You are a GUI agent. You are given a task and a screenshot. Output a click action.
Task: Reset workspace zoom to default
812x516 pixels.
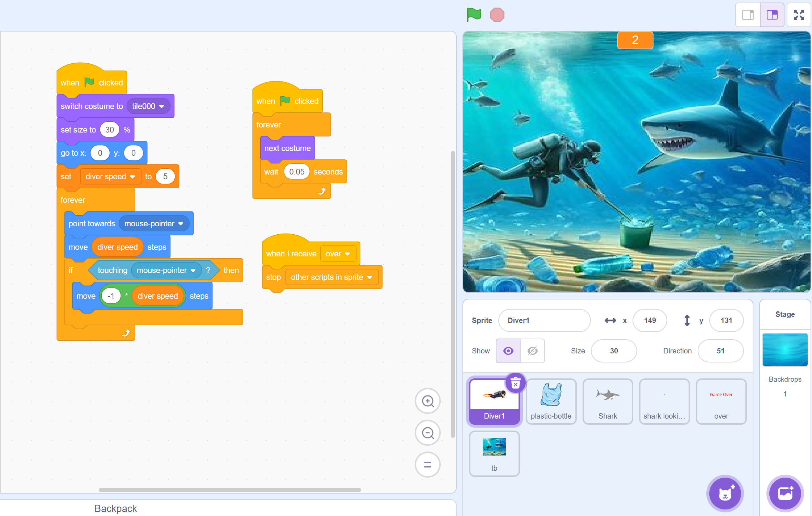(428, 465)
